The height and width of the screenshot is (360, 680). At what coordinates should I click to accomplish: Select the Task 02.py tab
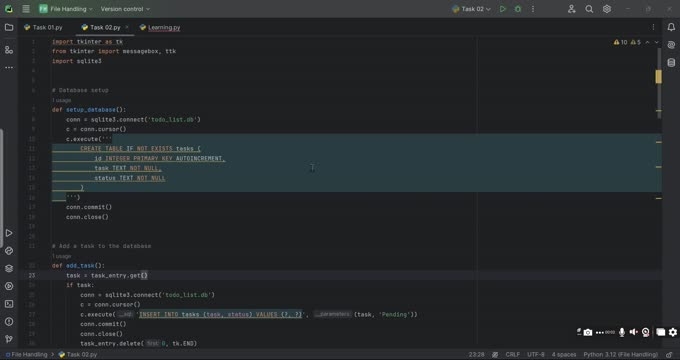tap(101, 27)
